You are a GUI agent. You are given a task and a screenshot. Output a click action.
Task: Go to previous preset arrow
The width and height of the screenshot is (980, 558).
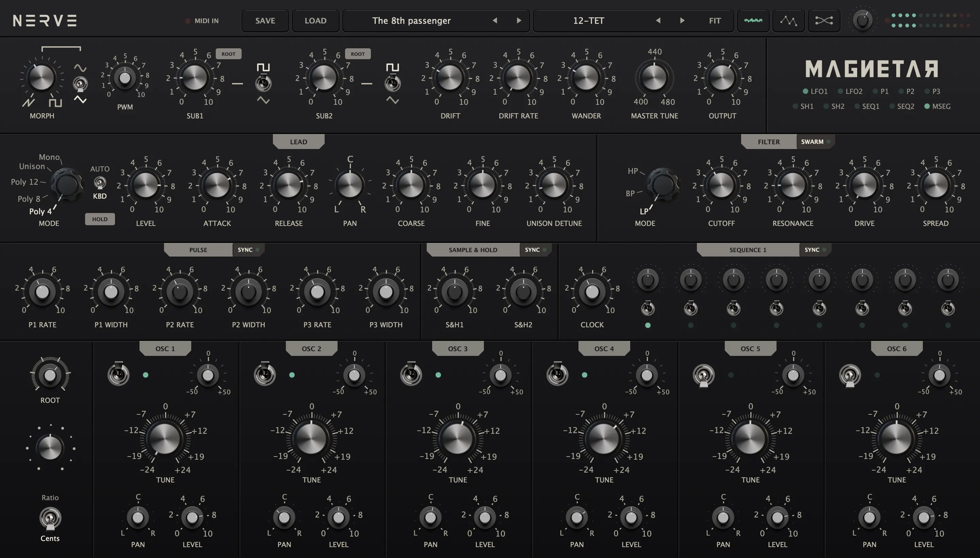[495, 21]
